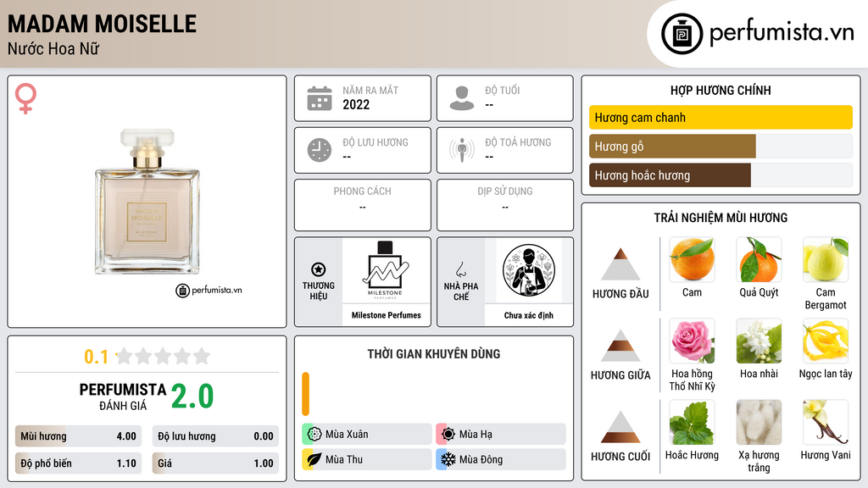Select the Hương Vani vanilla note image
Screen dimensions: 868x488
click(x=826, y=422)
